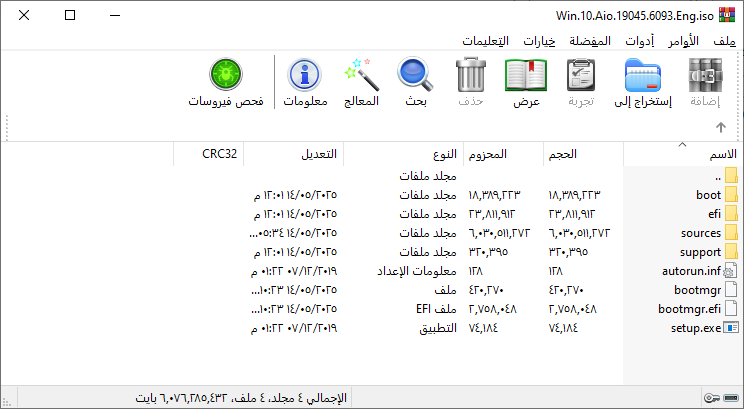The image size is (744, 409).
Task: Click the sort arrow above Name column
Action: coord(682,144)
